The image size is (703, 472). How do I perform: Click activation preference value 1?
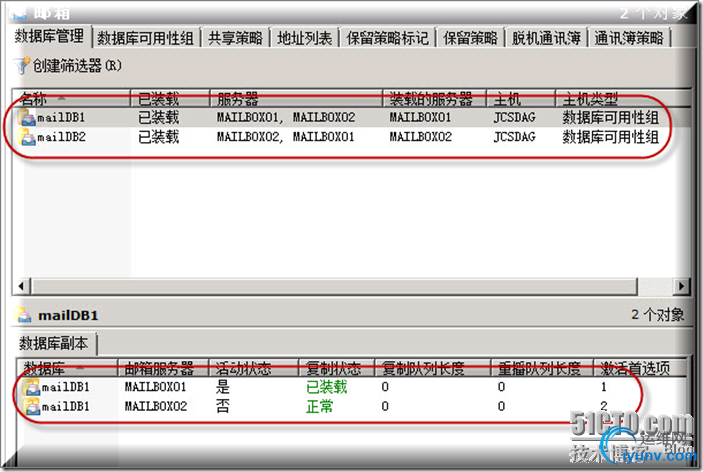pos(604,387)
